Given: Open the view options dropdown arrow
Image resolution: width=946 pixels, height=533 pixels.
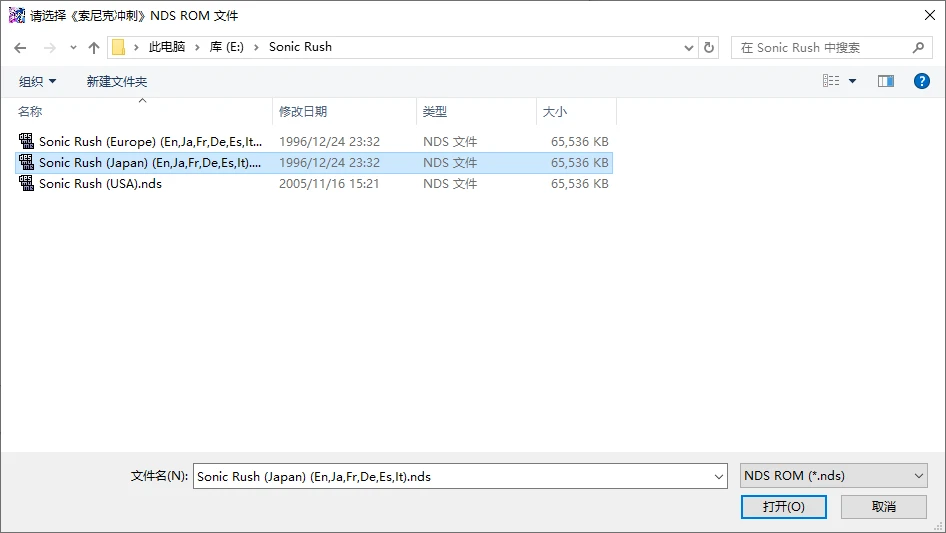Looking at the screenshot, I should (x=852, y=81).
